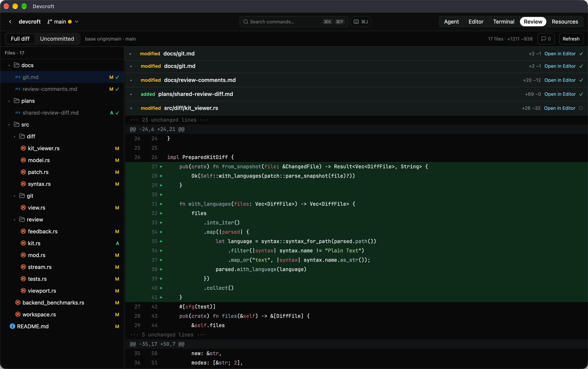588x369 pixels.
Task: Click the Rust icon beside workspace.rs
Action: tap(18, 314)
